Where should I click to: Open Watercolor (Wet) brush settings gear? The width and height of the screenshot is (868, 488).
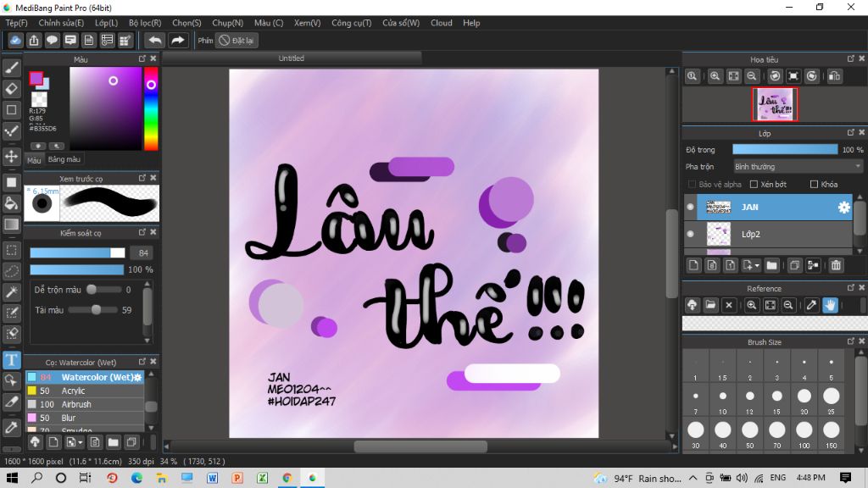click(x=138, y=377)
